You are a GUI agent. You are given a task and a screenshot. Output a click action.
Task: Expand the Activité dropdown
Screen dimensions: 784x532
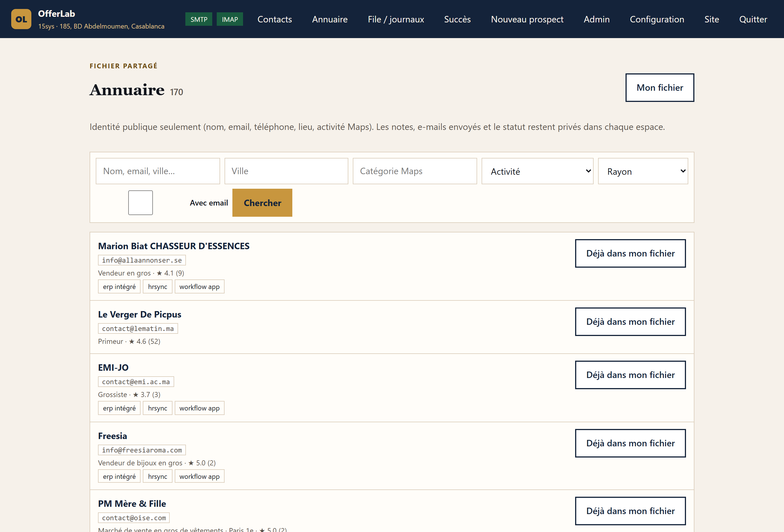click(x=537, y=171)
